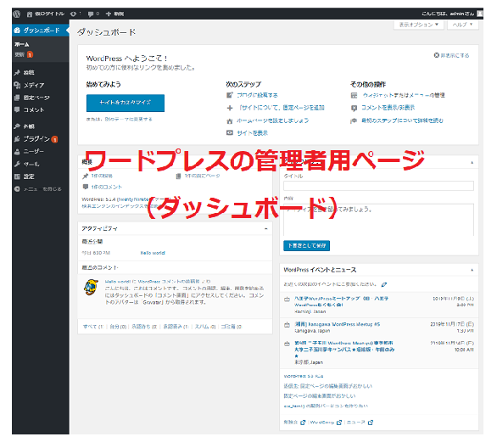
Task: Click the pencil edit location icon
Action: pos(384,284)
